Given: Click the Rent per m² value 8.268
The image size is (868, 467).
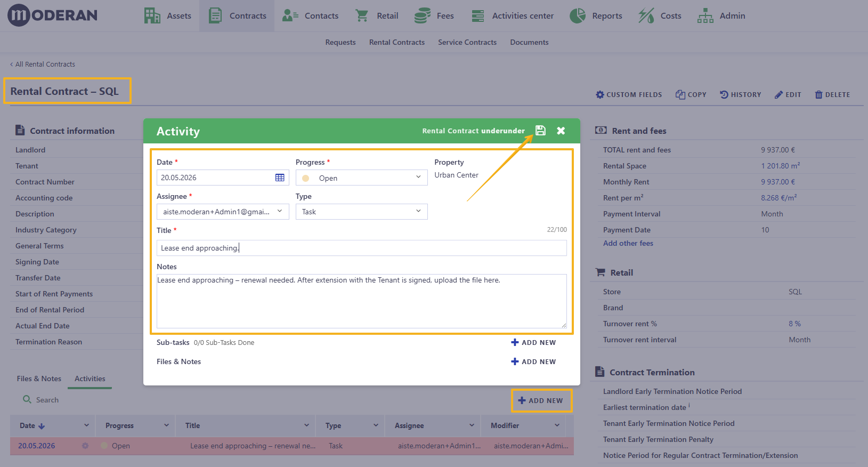Looking at the screenshot, I should pos(779,198).
